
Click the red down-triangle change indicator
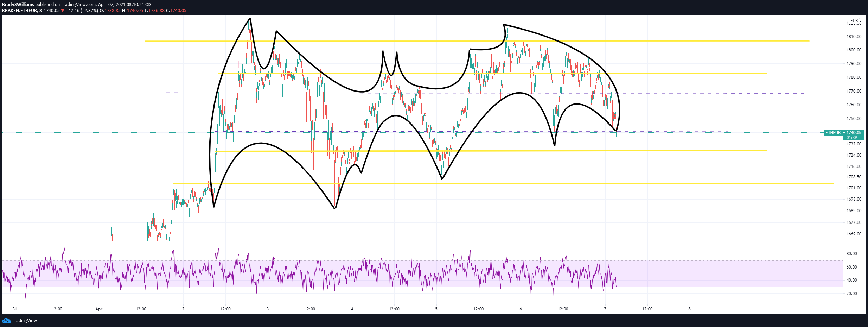click(x=63, y=11)
